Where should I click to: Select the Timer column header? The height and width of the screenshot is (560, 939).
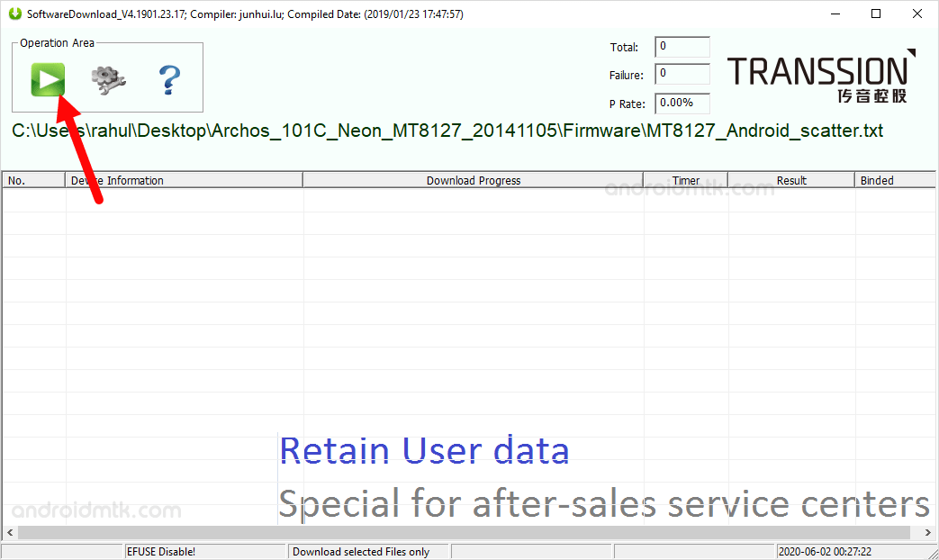pos(685,179)
